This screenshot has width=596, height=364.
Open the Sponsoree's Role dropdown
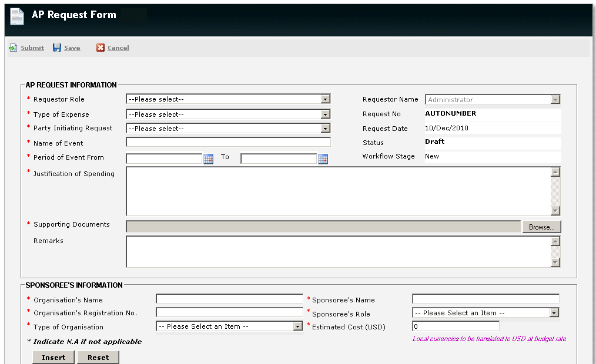(x=485, y=313)
